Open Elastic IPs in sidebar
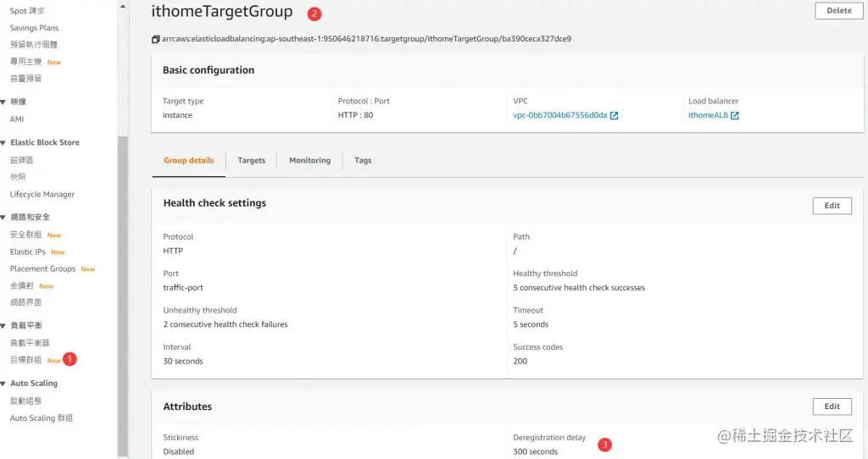The image size is (868, 459). pos(28,252)
